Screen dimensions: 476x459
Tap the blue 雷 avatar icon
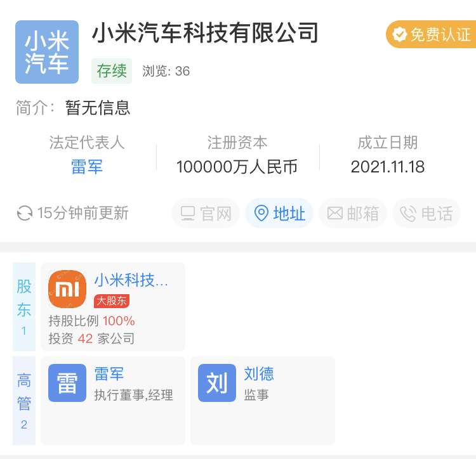click(67, 383)
